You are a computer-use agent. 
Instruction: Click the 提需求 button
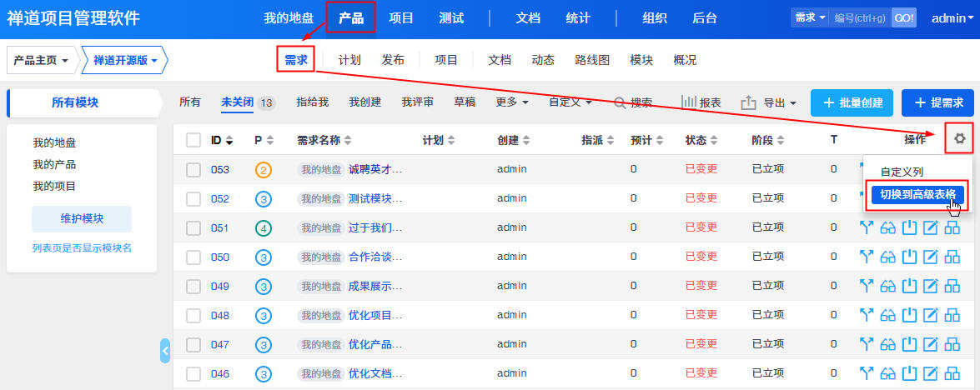pyautogui.click(x=937, y=103)
